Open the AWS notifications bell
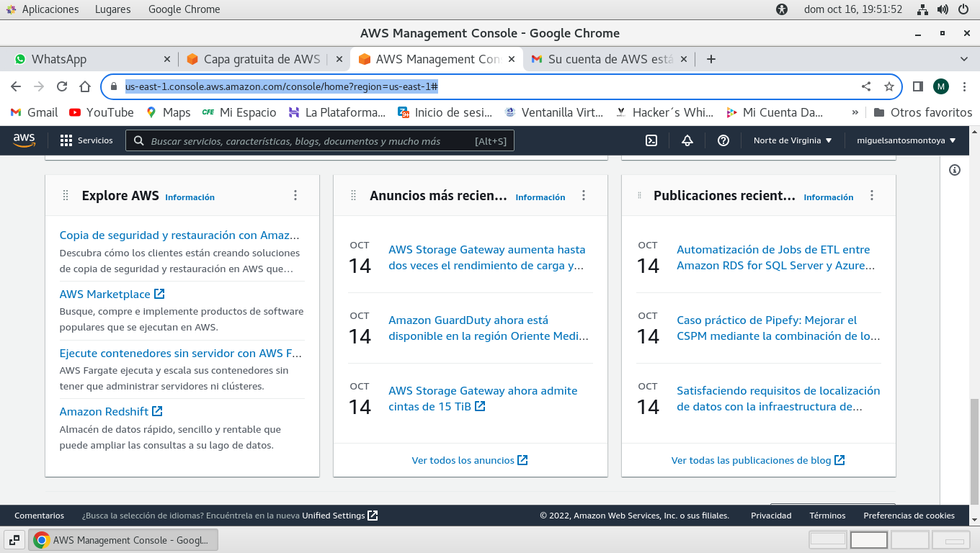Image resolution: width=980 pixels, height=553 pixels. (x=687, y=140)
